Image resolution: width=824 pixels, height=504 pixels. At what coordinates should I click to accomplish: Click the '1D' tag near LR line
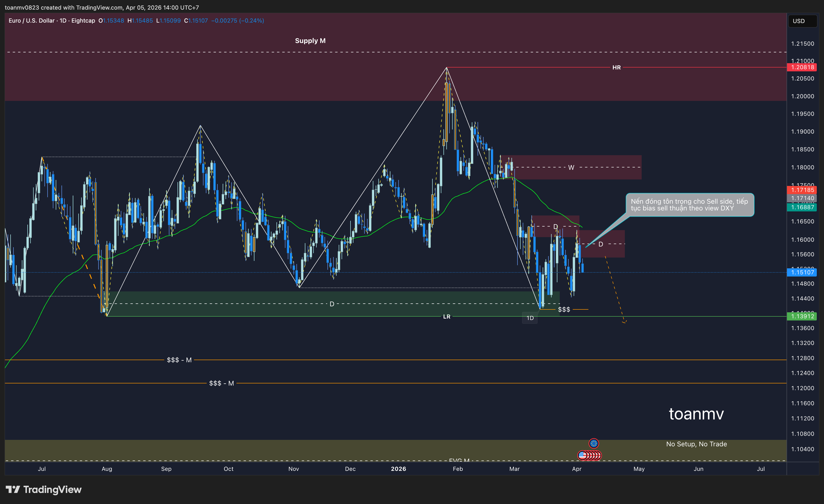click(530, 318)
